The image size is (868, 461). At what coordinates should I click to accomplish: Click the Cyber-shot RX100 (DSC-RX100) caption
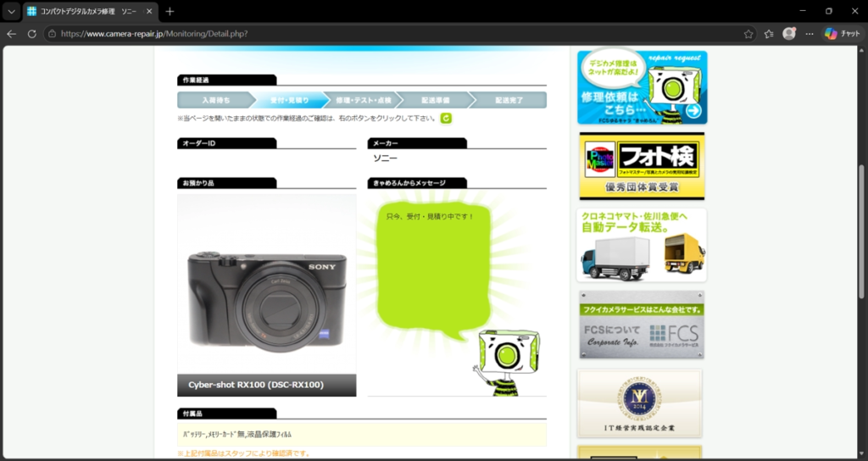(x=256, y=386)
